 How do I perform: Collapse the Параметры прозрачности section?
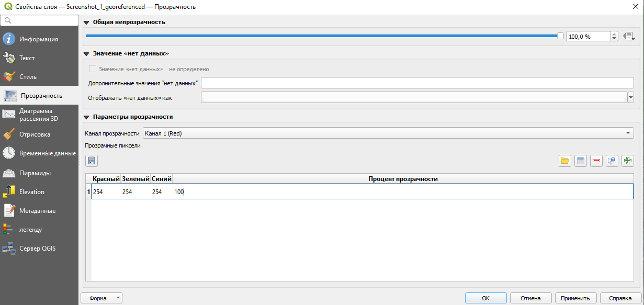(86, 117)
